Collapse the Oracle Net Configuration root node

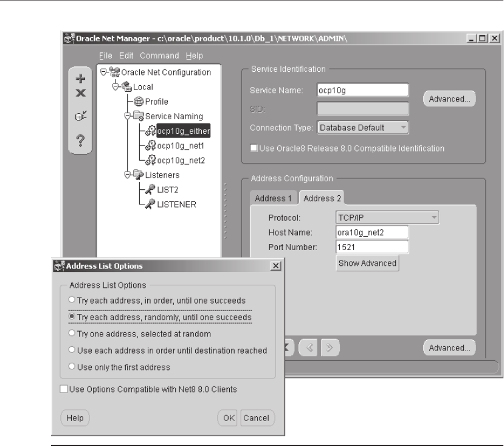click(103, 72)
